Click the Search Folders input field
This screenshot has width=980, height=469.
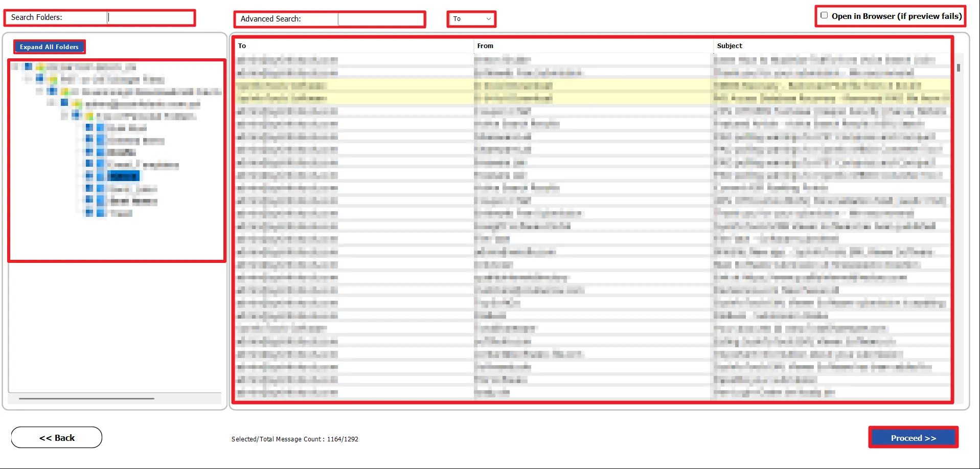[x=150, y=17]
